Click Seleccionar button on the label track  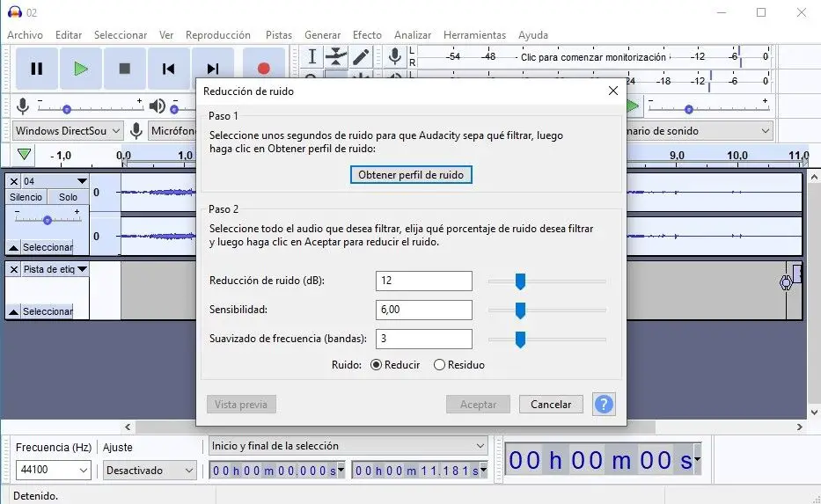[x=48, y=312]
